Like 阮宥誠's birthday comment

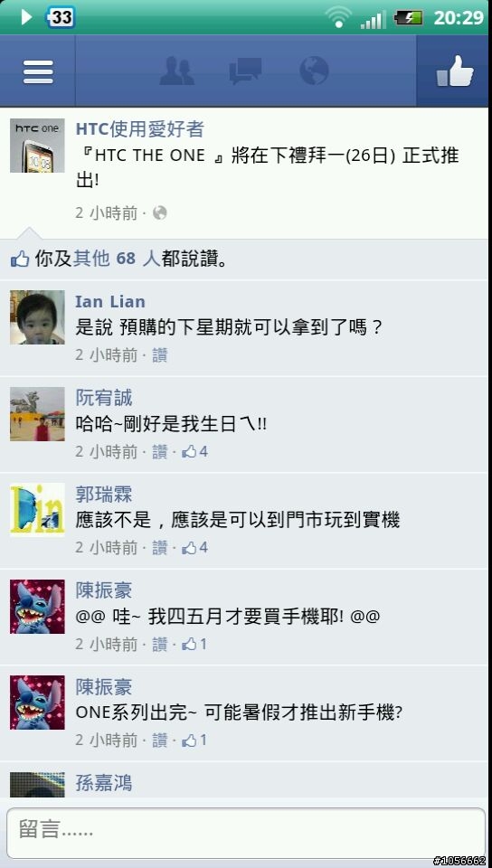pyautogui.click(x=159, y=452)
